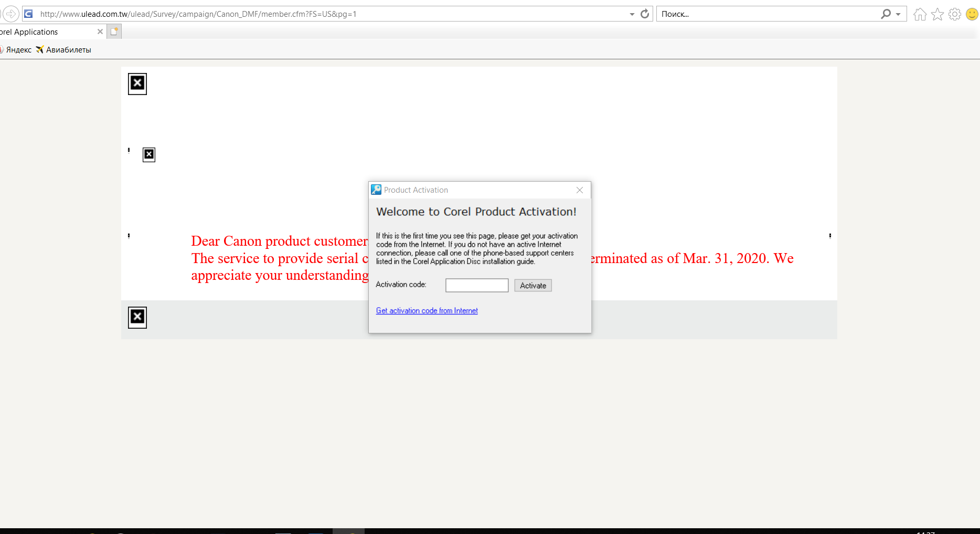
Task: Close the Corel Applications tab
Action: point(100,32)
